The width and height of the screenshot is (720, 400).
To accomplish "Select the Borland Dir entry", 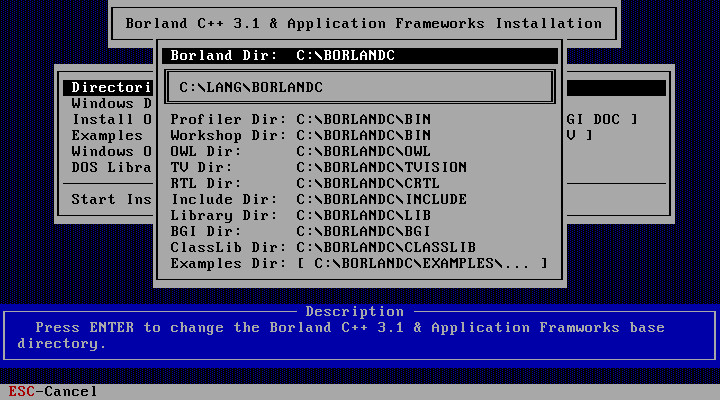I will tap(360, 56).
